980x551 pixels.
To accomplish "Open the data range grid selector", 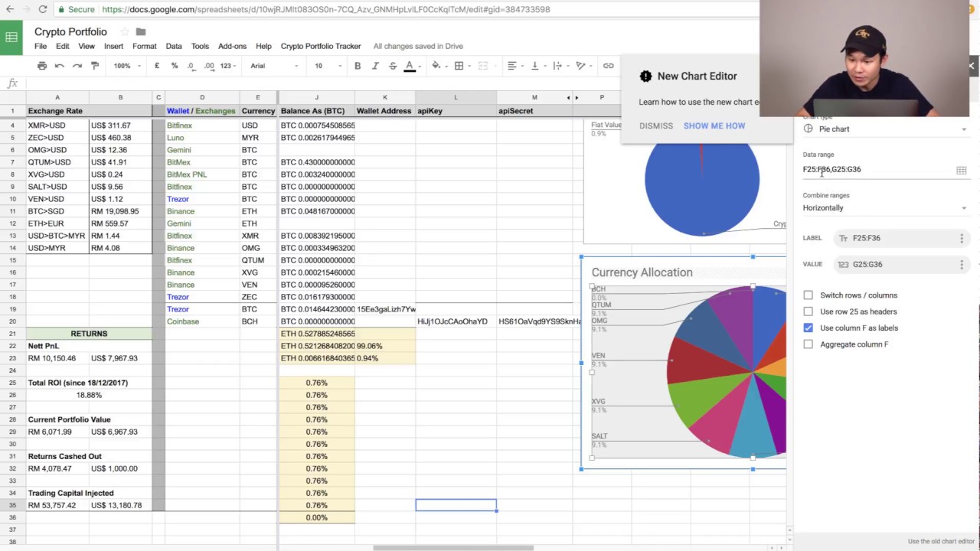I will (961, 170).
